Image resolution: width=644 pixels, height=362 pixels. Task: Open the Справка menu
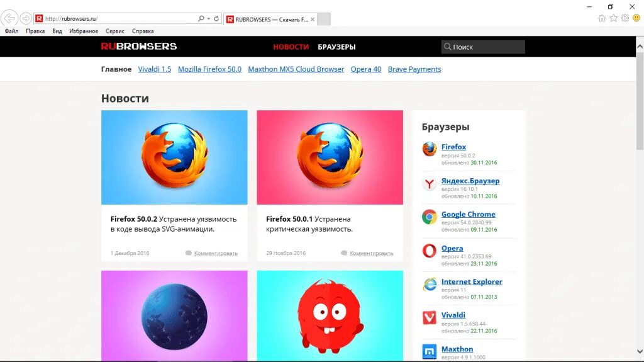143,31
